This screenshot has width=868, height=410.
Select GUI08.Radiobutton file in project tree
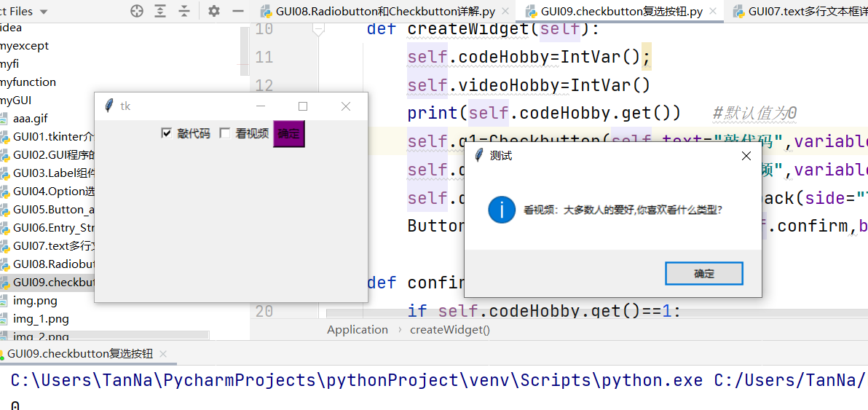click(x=54, y=264)
